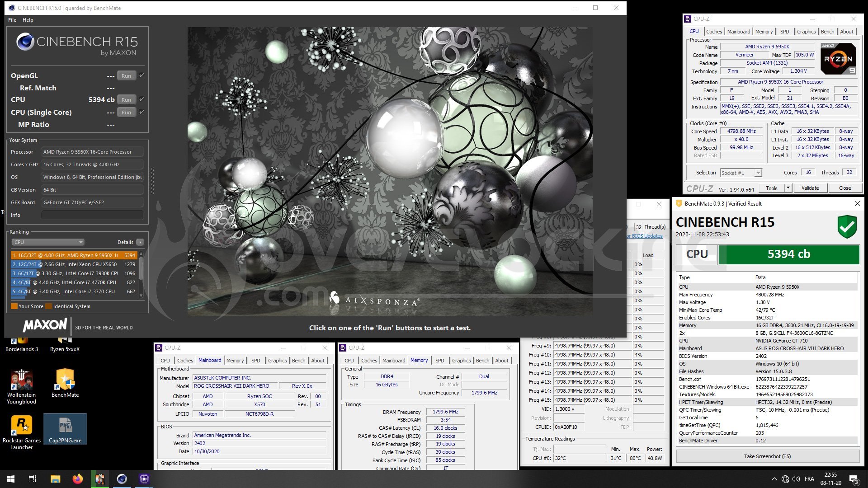
Task: Toggle the CPU (Single Core) checkbox
Action: tap(142, 112)
